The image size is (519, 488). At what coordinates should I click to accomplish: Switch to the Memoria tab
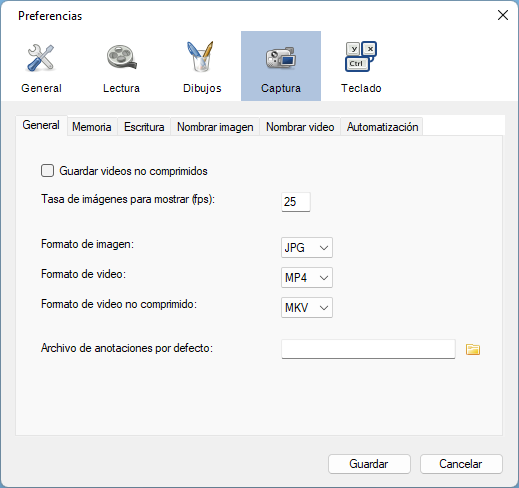click(x=92, y=127)
